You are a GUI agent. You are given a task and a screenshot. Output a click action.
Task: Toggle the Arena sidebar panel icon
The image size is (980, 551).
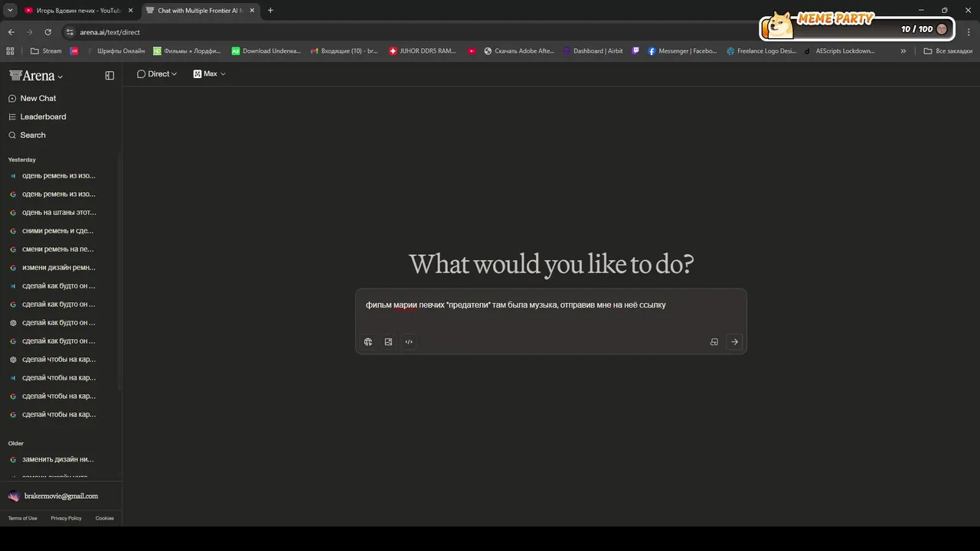(109, 76)
